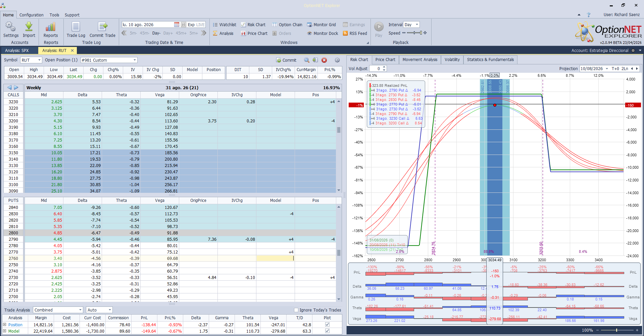Open the #981 Custom position dropdown
The width and height of the screenshot is (644, 336).
point(135,60)
